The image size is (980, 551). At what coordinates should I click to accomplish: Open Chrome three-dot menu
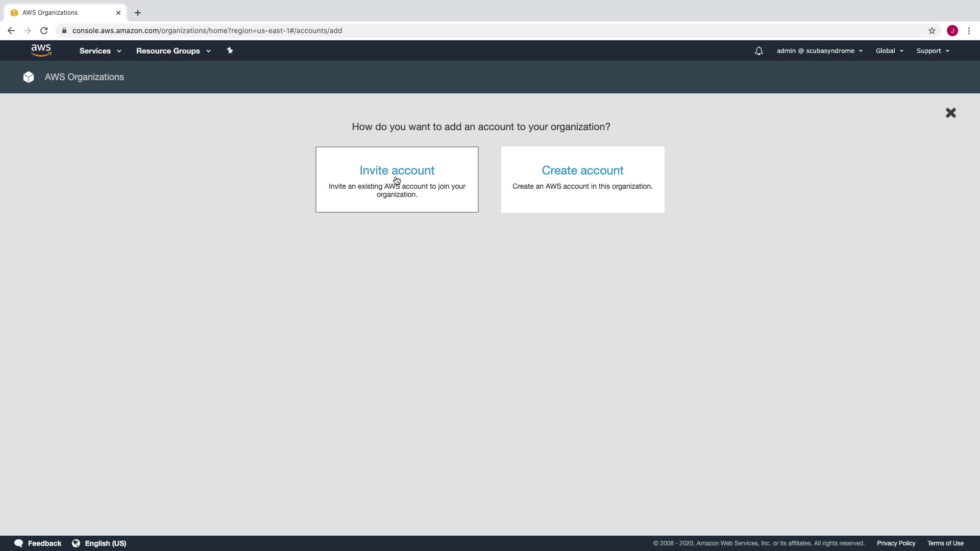pyautogui.click(x=969, y=31)
